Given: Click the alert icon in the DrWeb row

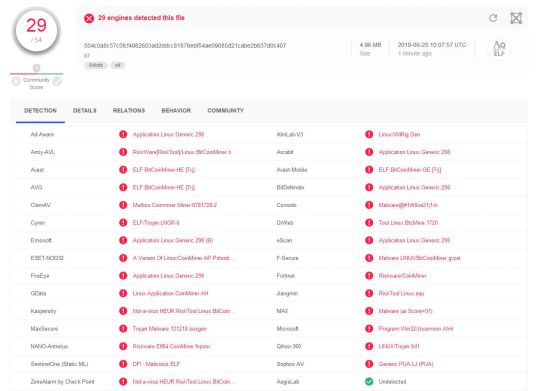Looking at the screenshot, I should pos(369,223).
